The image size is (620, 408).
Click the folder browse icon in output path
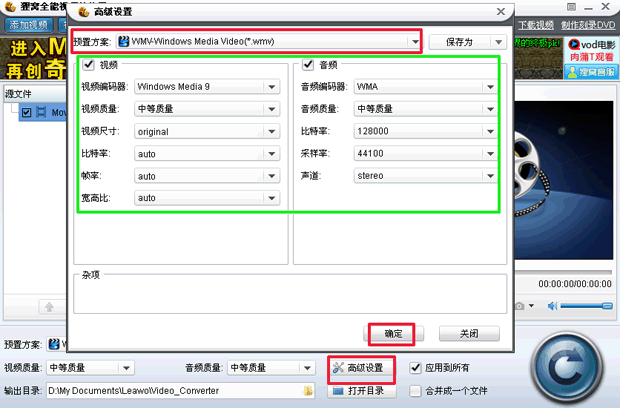[308, 391]
